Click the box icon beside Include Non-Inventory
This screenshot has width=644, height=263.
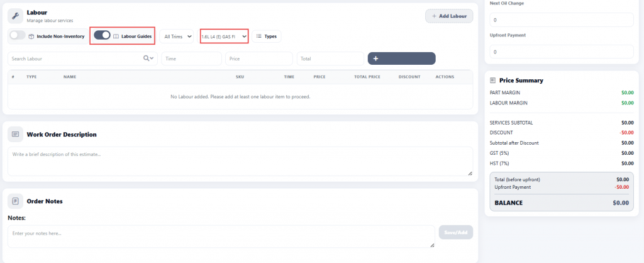pyautogui.click(x=31, y=36)
